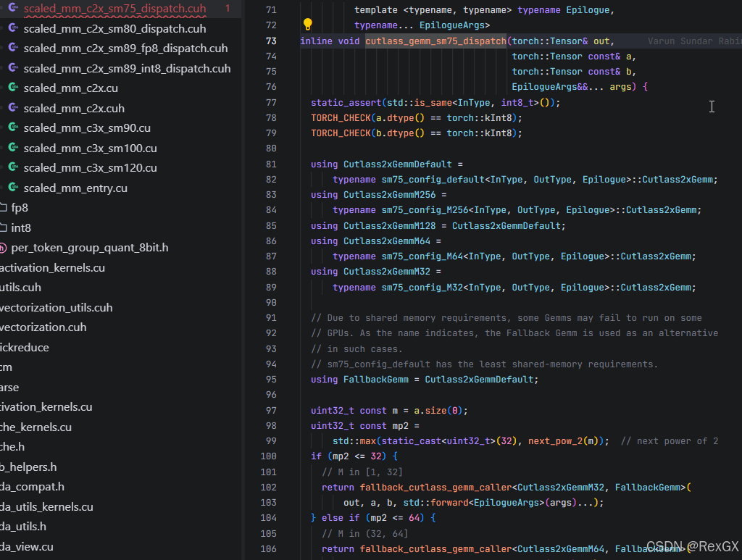Open scaled_mm_entry.cu file

coord(75,188)
